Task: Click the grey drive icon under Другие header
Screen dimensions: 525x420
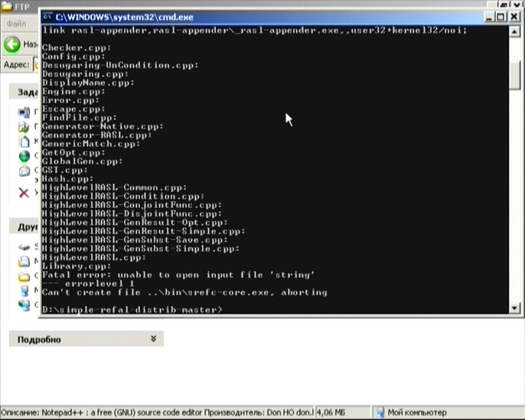Action: click(x=24, y=247)
